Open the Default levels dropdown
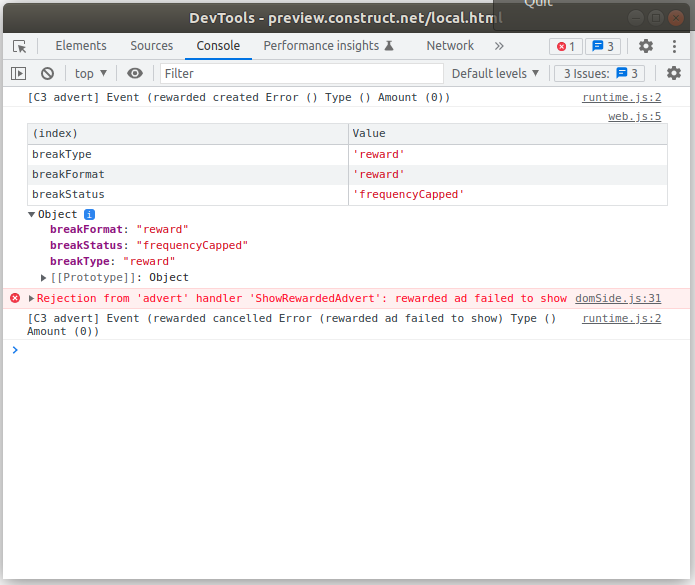The height and width of the screenshot is (585, 695). [495, 73]
